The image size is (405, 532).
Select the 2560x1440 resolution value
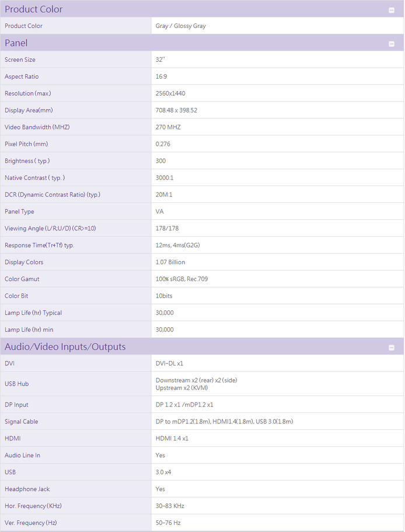(x=170, y=93)
